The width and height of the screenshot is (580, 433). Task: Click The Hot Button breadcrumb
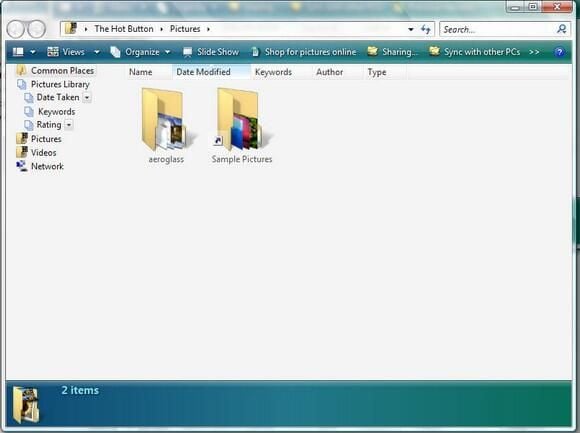tap(124, 29)
